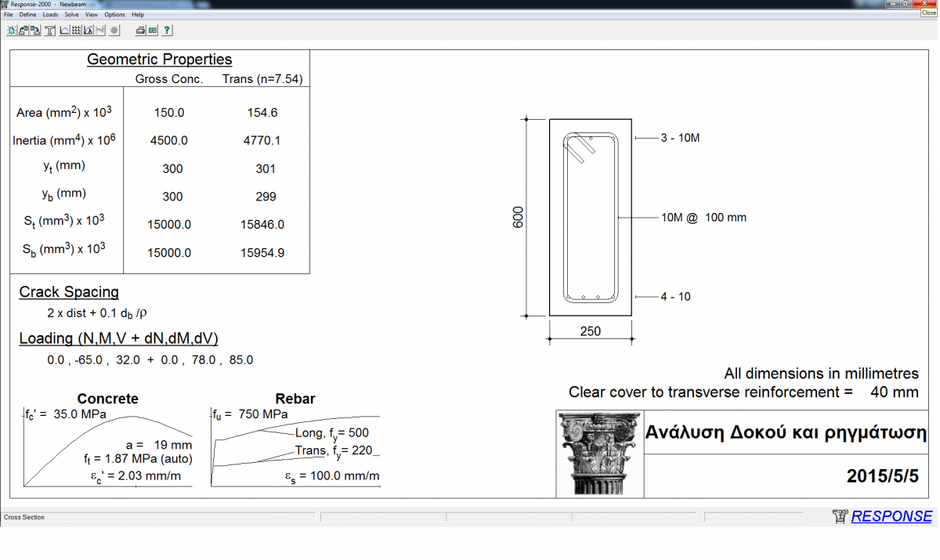
Task: Click the grey circle toolbar icon
Action: pyautogui.click(x=114, y=31)
